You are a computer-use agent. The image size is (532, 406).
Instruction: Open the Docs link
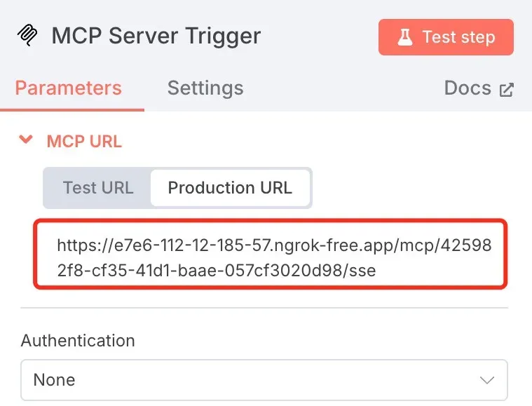[x=479, y=88]
